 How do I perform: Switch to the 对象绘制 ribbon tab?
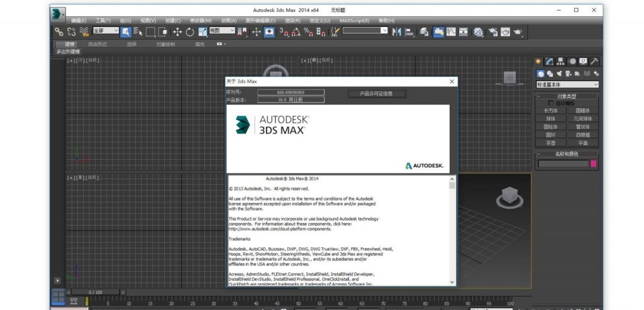(165, 45)
